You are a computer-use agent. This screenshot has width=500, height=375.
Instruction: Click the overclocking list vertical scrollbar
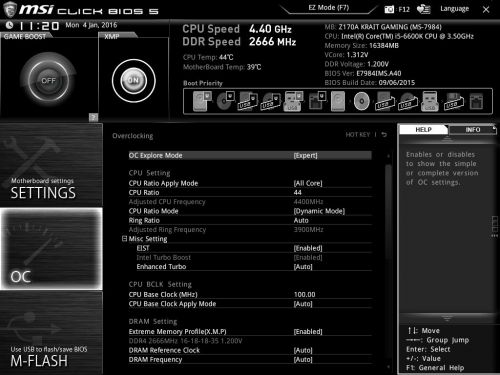pos(388,211)
